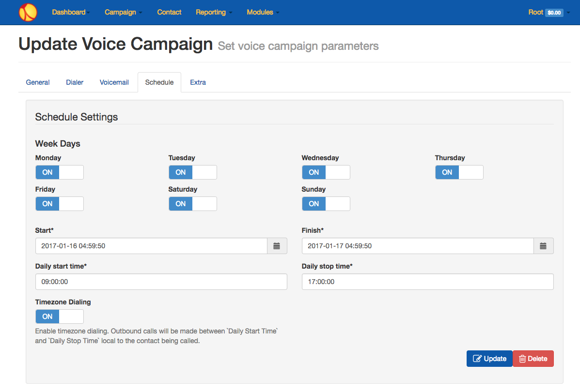
Task: Open the Contact menu item
Action: [x=169, y=12]
